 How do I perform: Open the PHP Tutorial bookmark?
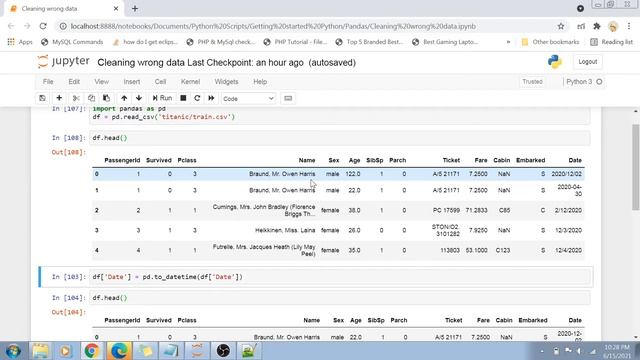(x=295, y=42)
